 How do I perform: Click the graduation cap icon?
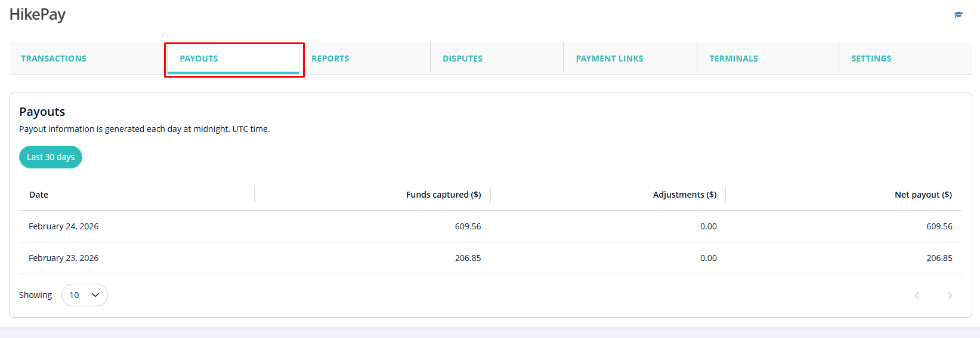959,15
